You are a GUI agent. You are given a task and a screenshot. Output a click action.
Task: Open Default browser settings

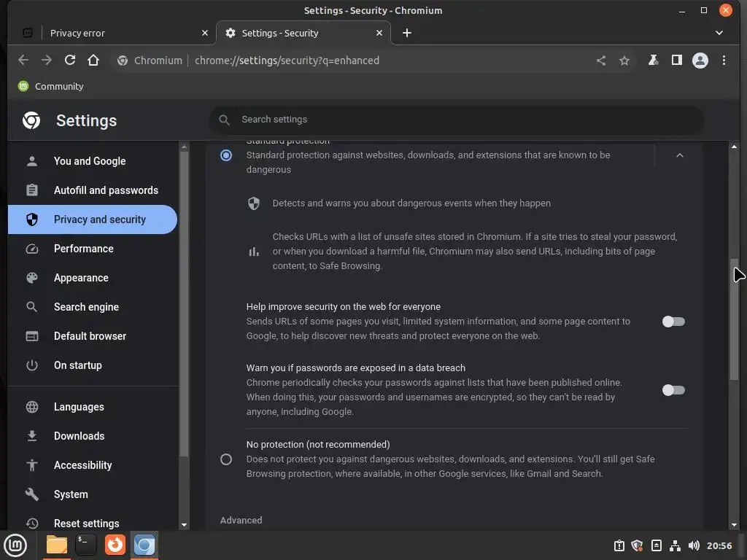[93, 336]
